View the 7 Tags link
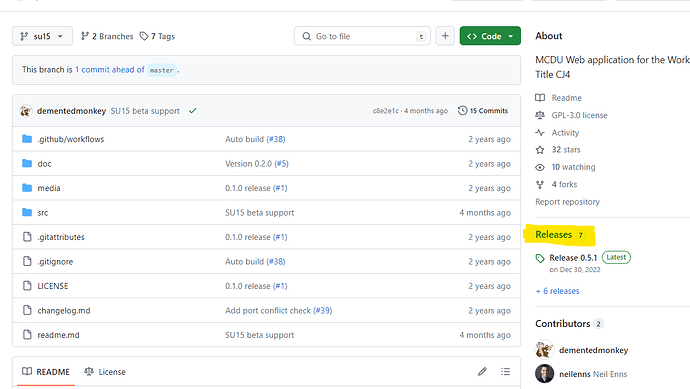690x389 pixels. [x=157, y=36]
